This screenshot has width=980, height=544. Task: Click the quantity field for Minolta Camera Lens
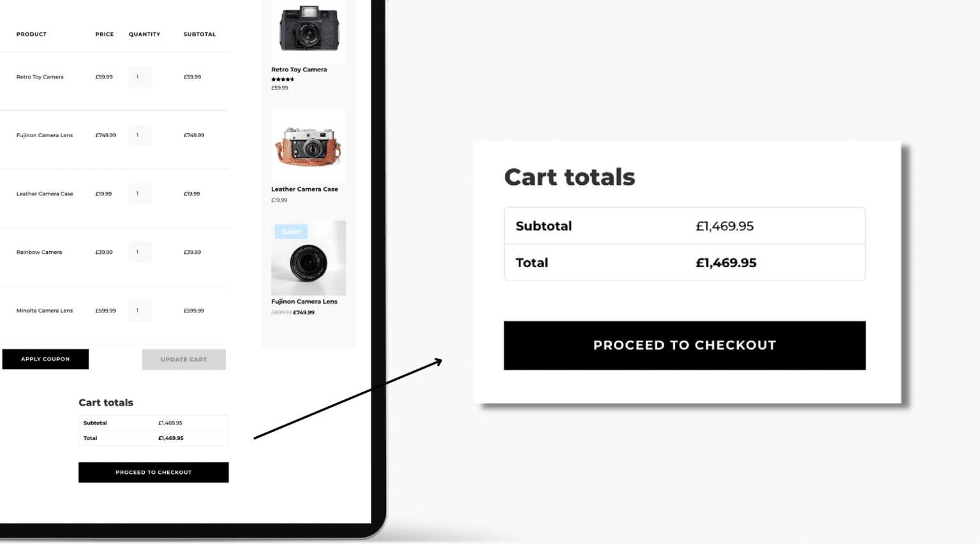pyautogui.click(x=140, y=311)
